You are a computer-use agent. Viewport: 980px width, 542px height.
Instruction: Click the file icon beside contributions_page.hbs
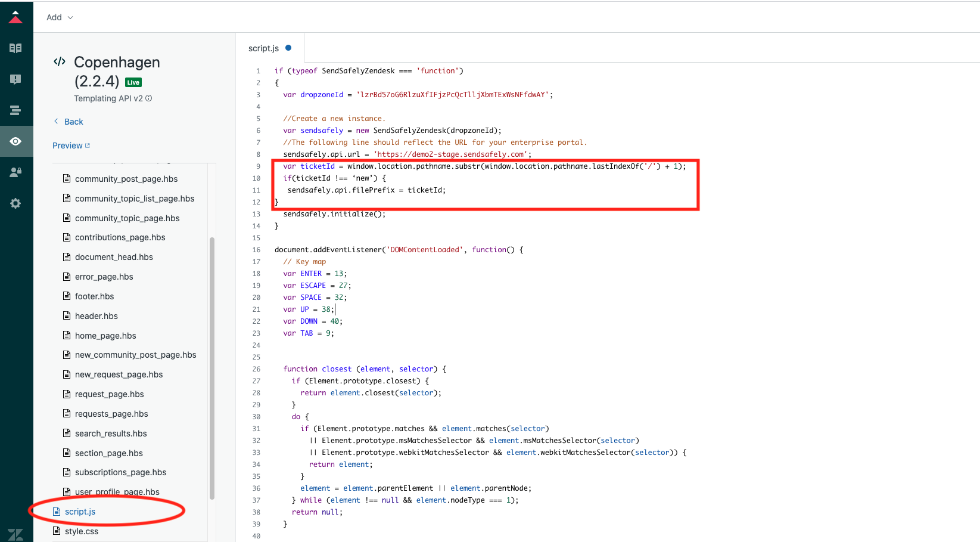tap(67, 237)
